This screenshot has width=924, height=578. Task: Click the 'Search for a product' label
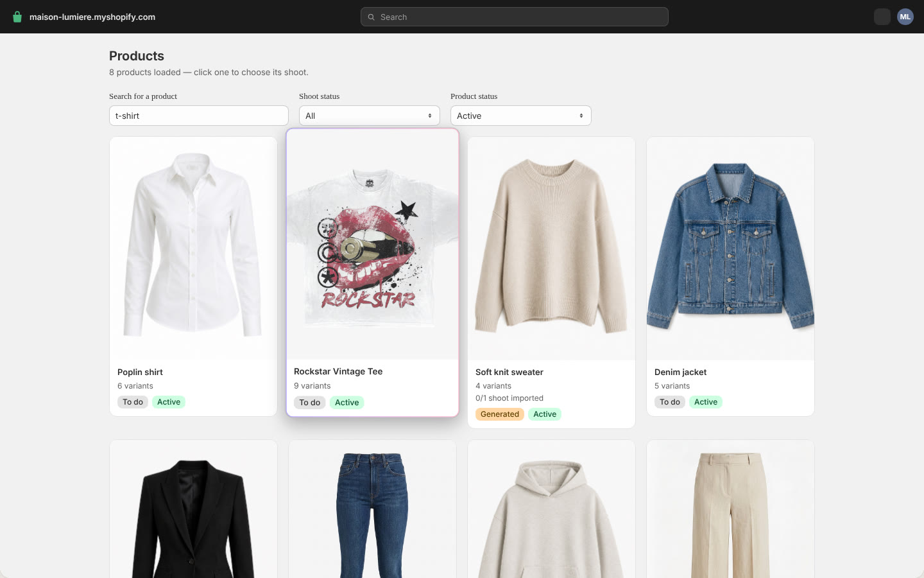pyautogui.click(x=143, y=96)
